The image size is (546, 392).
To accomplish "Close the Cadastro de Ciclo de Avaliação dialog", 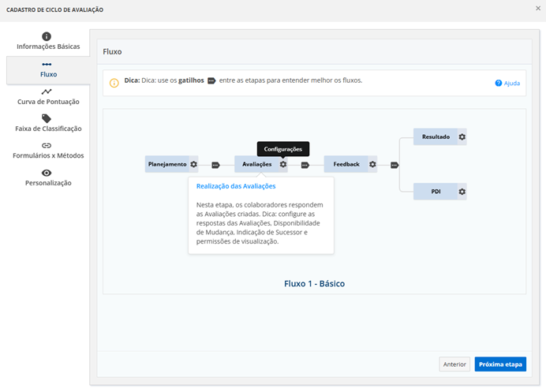I will (x=537, y=9).
